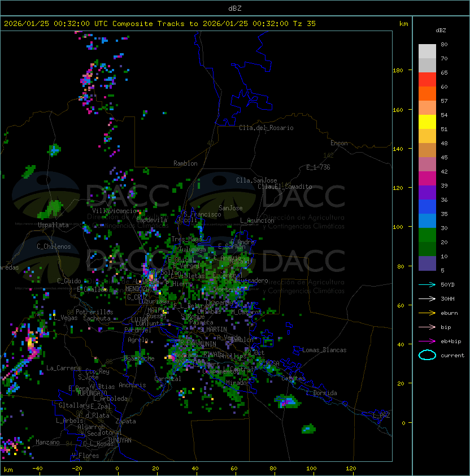Click the L_PAZ label
This screenshot has width=470, height=476.
point(381,416)
